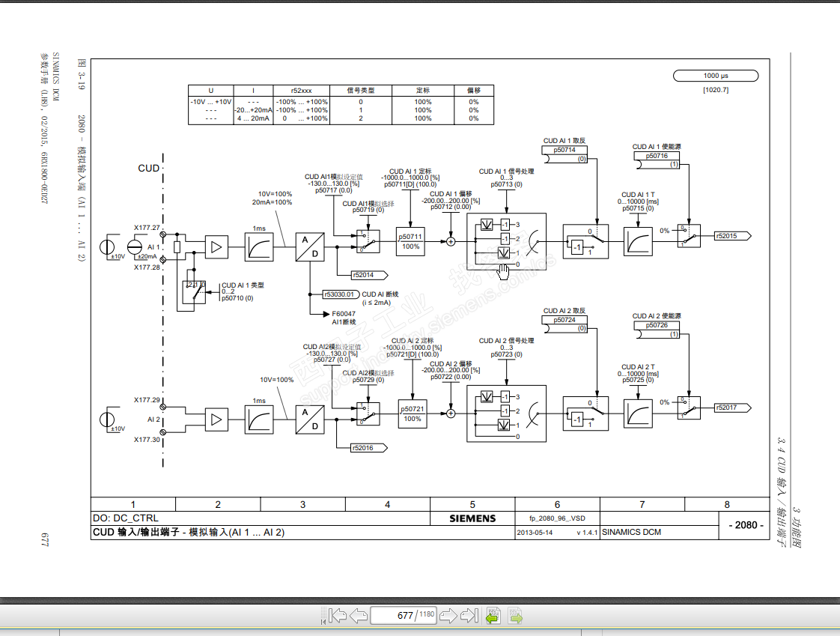
Task: Click the p50710 (0) type parameter label
Action: click(237, 298)
